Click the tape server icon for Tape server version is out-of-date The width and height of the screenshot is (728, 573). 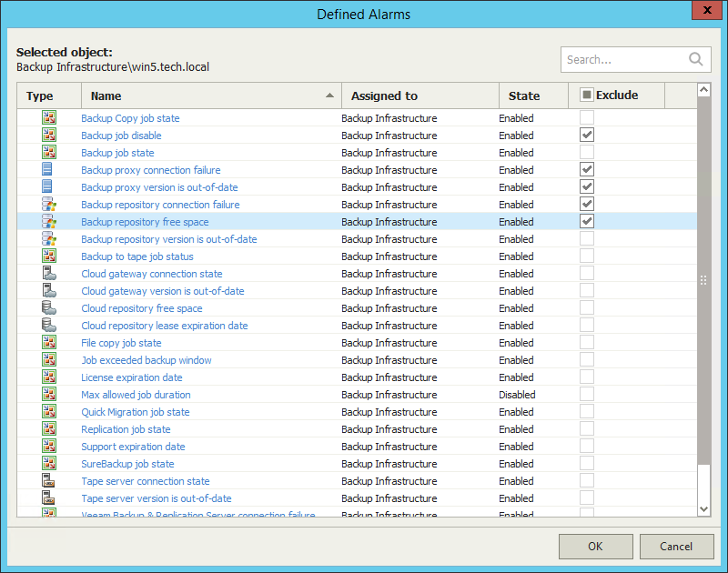pos(48,498)
